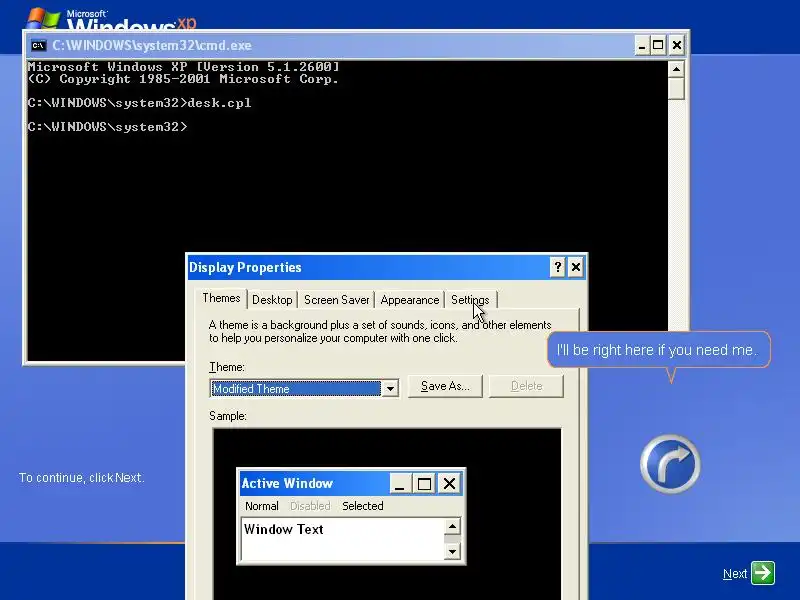
Task: Click the sample window minimize icon
Action: 399,483
